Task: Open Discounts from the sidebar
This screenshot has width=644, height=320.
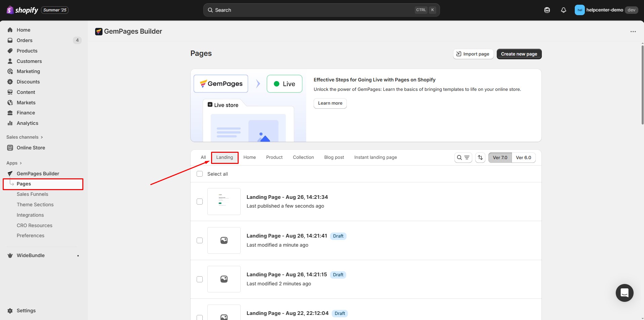Action: 28,81
